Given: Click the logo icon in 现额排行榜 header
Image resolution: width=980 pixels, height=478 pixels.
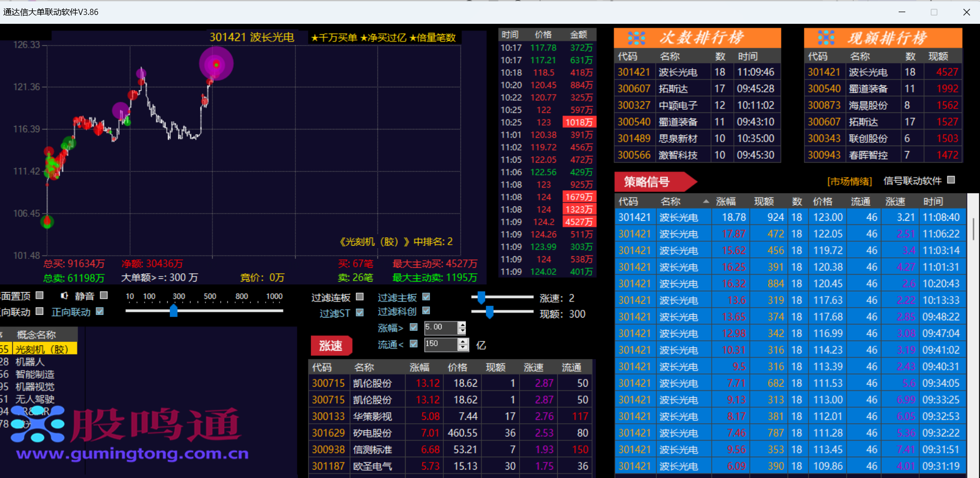Looking at the screenshot, I should click(x=826, y=38).
